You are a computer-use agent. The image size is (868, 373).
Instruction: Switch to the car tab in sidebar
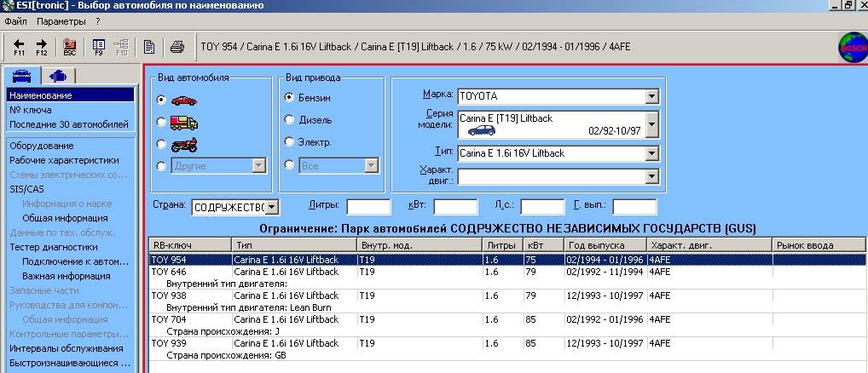tap(23, 76)
